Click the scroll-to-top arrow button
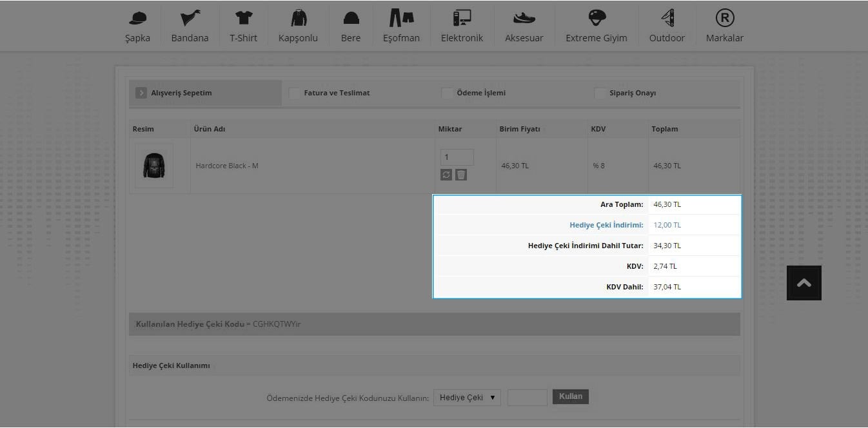This screenshot has width=868, height=428. [804, 283]
